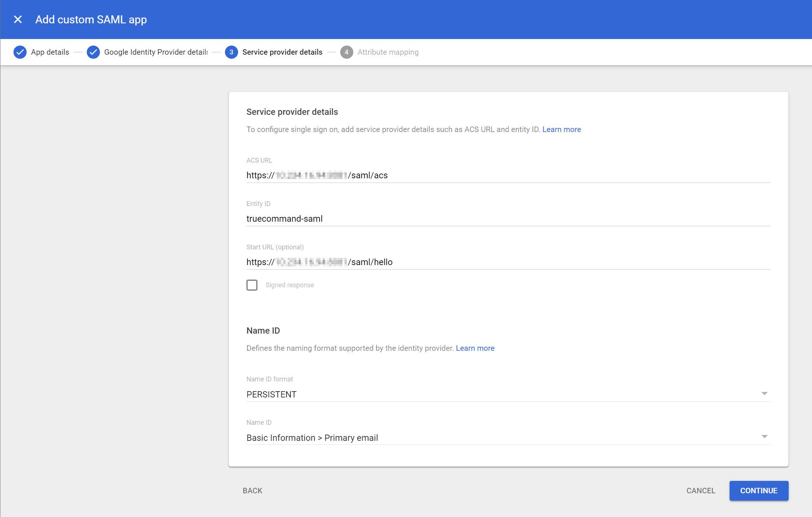Return to the App details step
Viewport: 812px width, 517px height.
[x=49, y=52]
